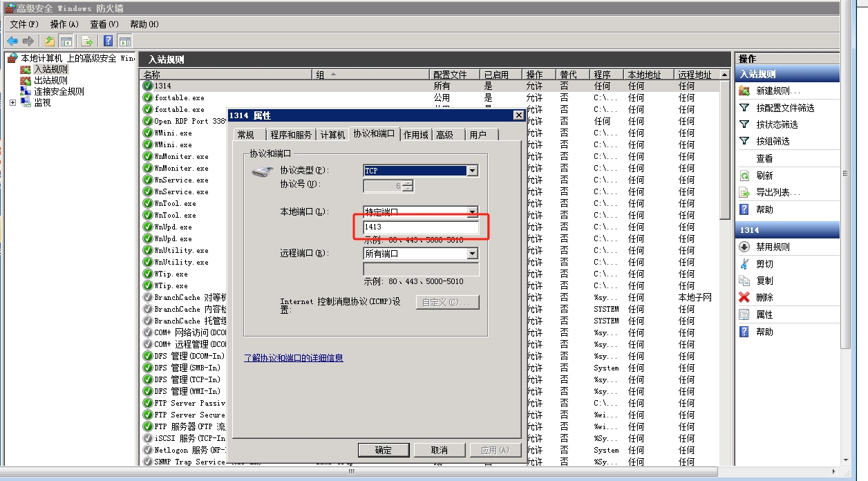The width and height of the screenshot is (868, 481).
Task: Click the 按组筛选 funnel icon
Action: pos(744,141)
